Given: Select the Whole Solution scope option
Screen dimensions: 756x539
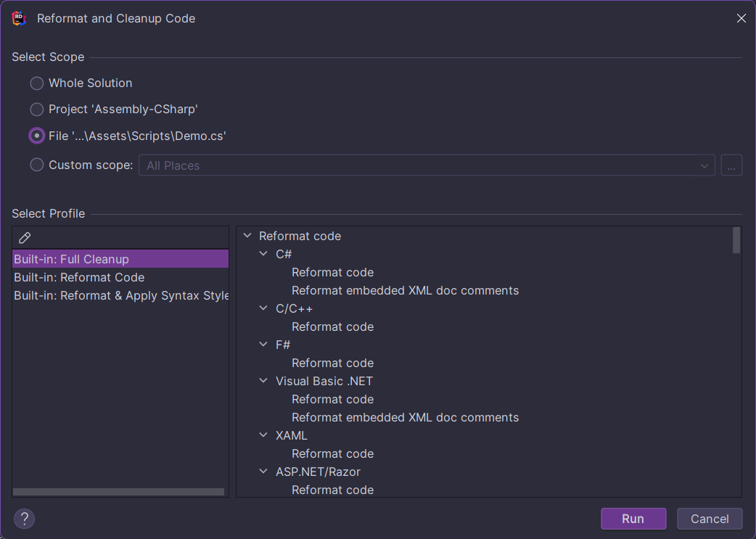Looking at the screenshot, I should tap(37, 83).
